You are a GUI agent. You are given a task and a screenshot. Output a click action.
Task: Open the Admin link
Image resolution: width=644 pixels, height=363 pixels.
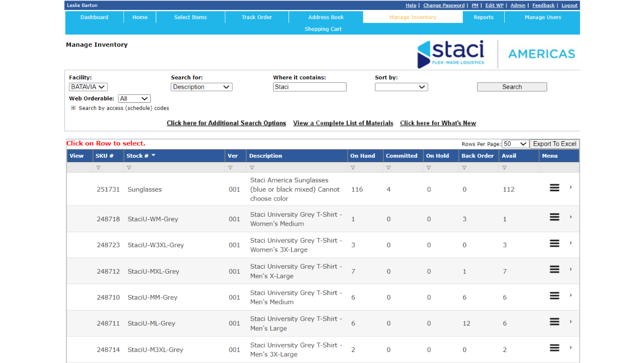tap(518, 5)
